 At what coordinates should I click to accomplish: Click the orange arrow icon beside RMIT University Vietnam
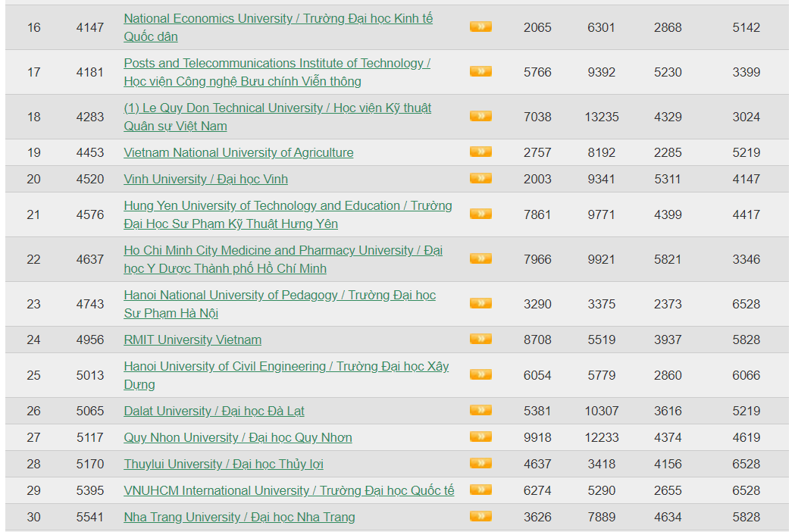point(480,339)
